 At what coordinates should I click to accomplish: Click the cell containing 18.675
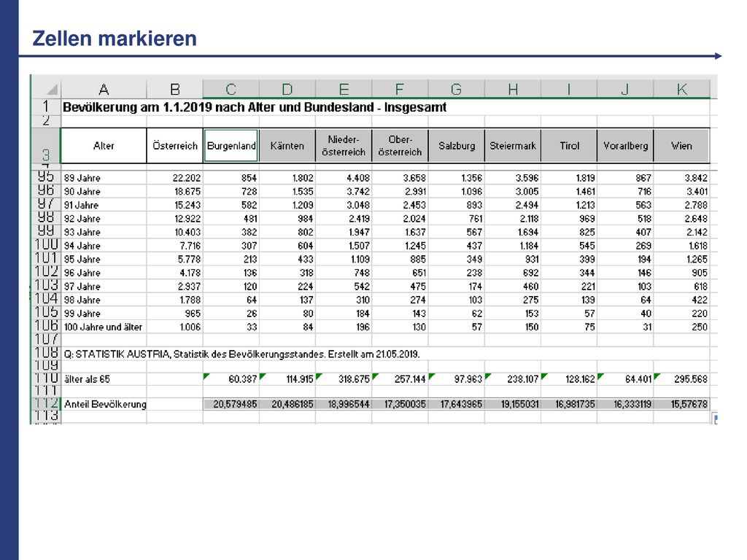click(175, 192)
